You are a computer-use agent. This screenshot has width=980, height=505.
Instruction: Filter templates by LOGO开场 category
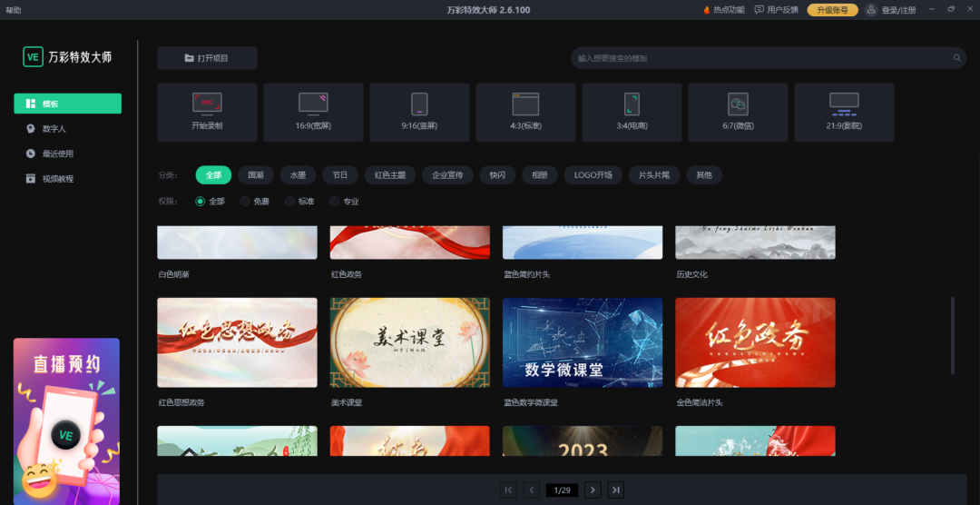593,175
